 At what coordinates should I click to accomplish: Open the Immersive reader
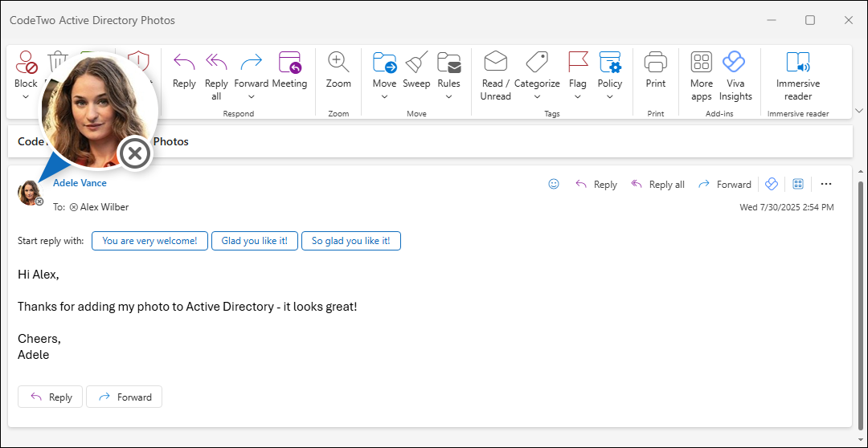click(x=798, y=75)
